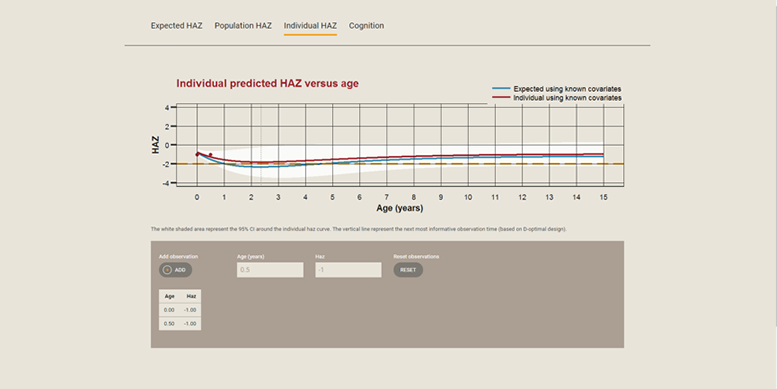This screenshot has width=777, height=389.
Task: Click the Haz column header in table
Action: 191,296
